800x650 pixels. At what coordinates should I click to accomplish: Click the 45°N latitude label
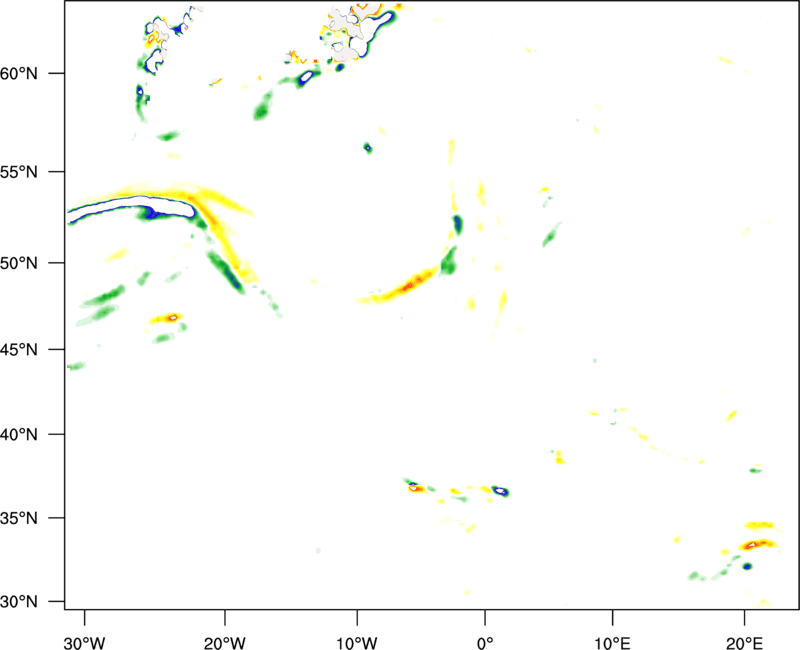tap(19, 349)
